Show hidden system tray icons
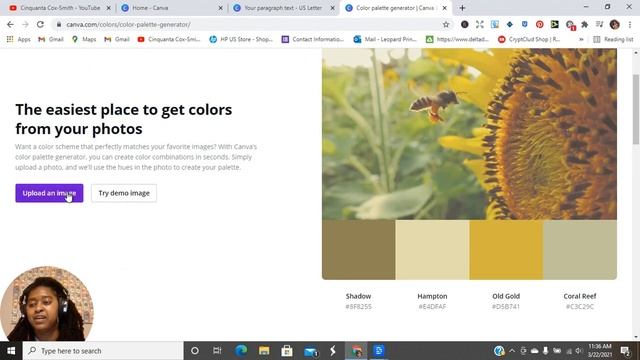This screenshot has width=640, height=360. [512, 351]
